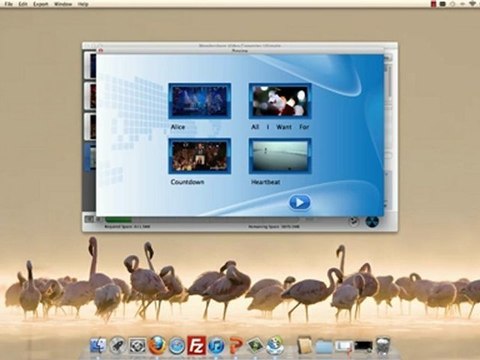Choose the Countdown video thumbnail
The image size is (480, 360).
tap(200, 156)
